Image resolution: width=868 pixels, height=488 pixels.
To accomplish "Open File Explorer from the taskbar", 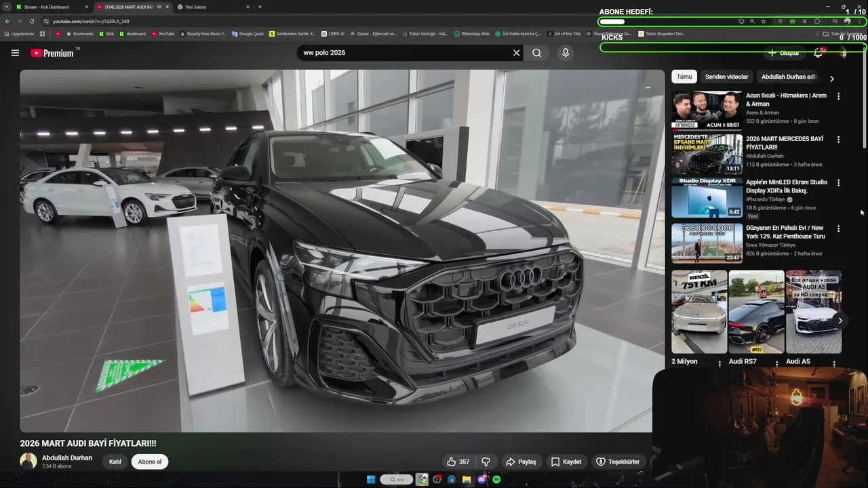I will 467,479.
